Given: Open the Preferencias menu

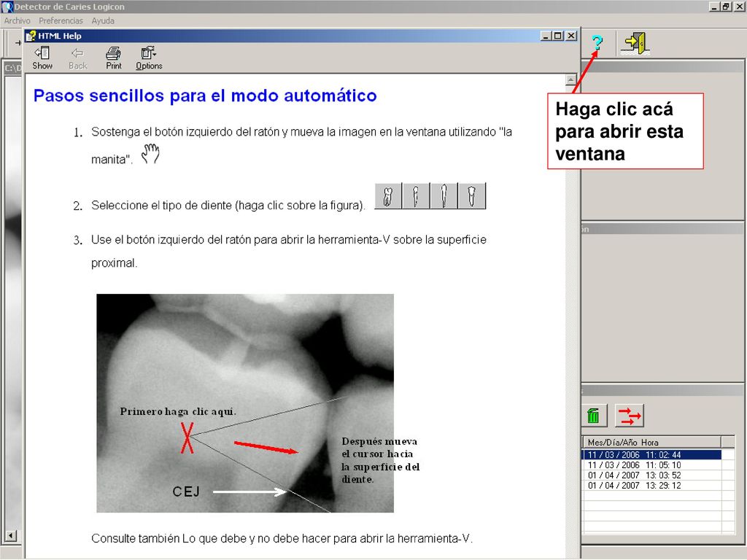Looking at the screenshot, I should [61, 21].
